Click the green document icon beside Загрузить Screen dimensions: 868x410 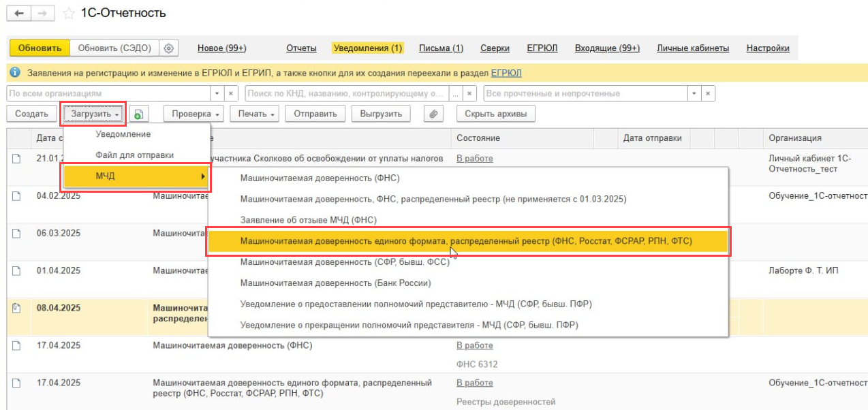[139, 114]
